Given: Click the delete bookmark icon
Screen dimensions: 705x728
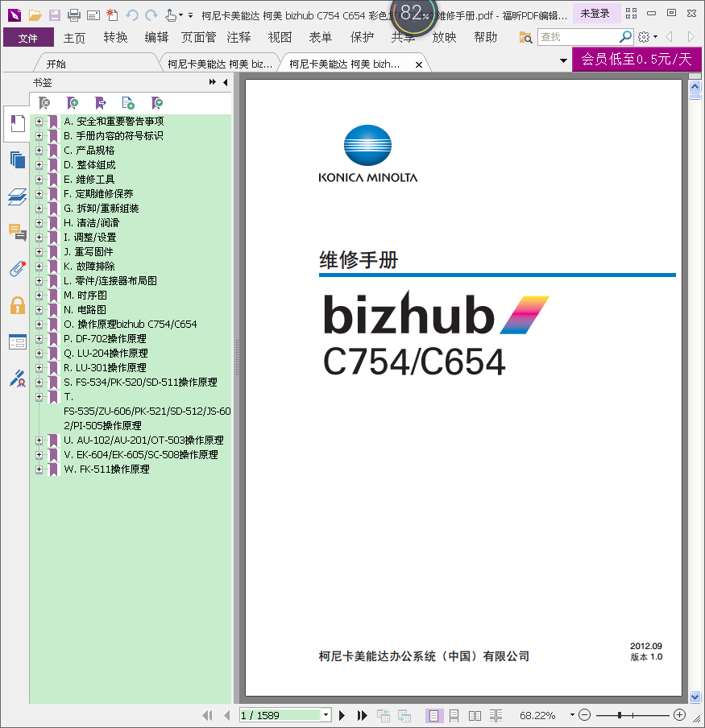Looking at the screenshot, I should (44, 102).
